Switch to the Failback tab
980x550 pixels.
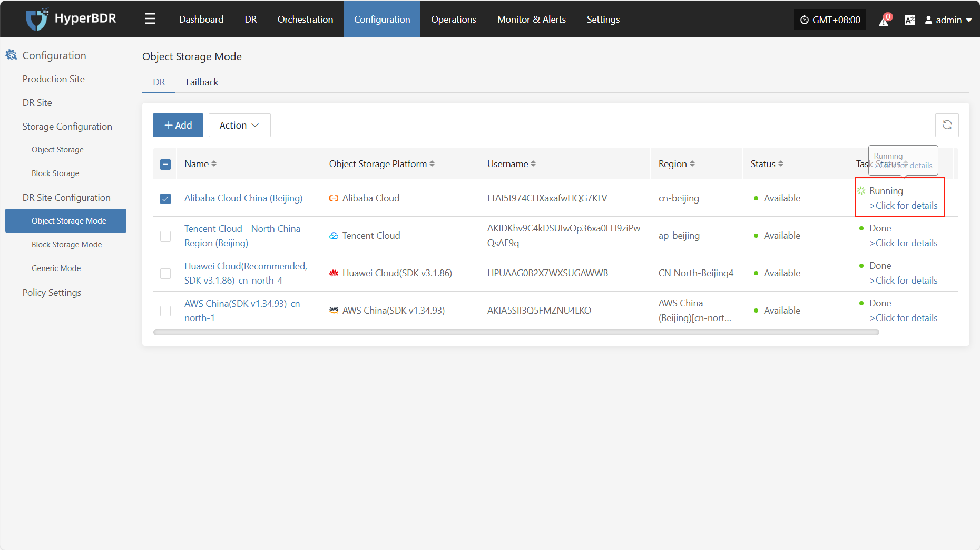(202, 82)
